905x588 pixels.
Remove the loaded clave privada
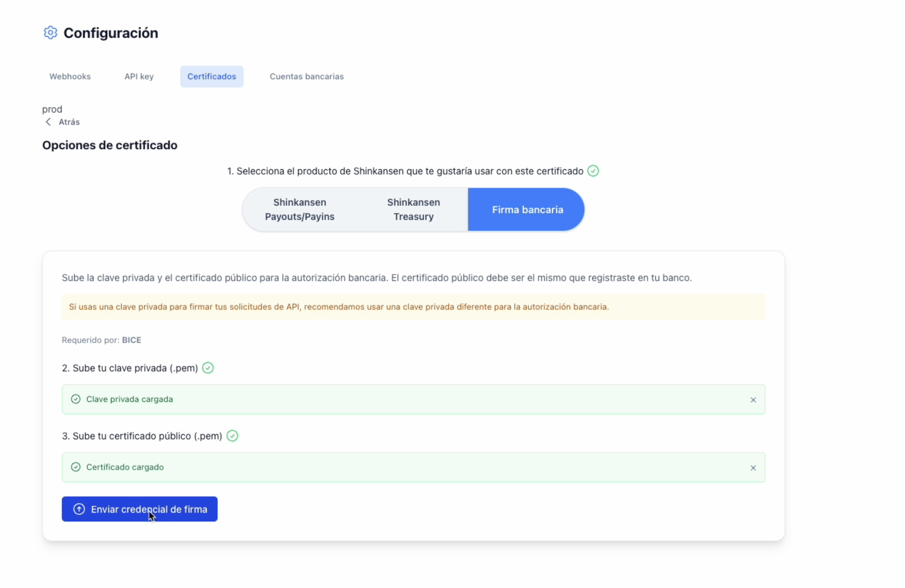pyautogui.click(x=753, y=400)
